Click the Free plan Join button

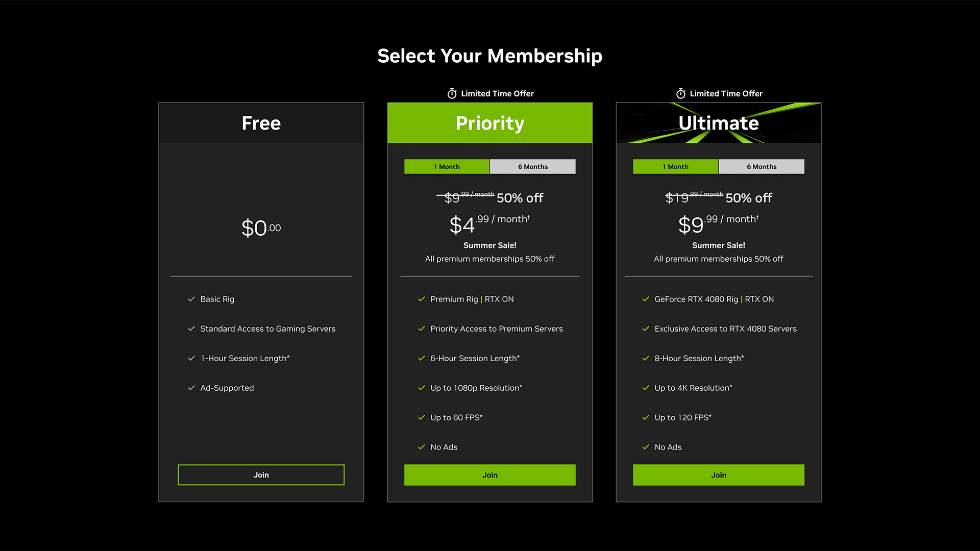tap(261, 475)
